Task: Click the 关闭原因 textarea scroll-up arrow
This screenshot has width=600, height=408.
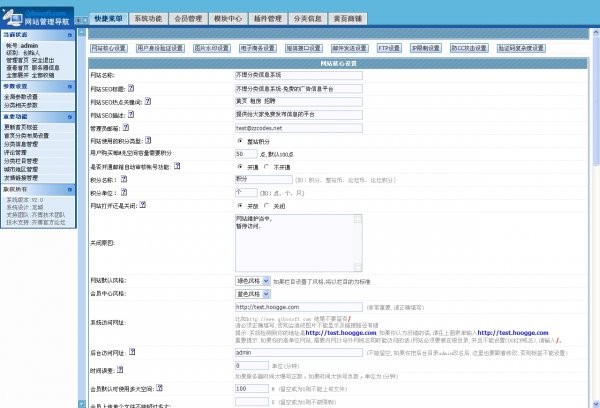Action: click(358, 219)
